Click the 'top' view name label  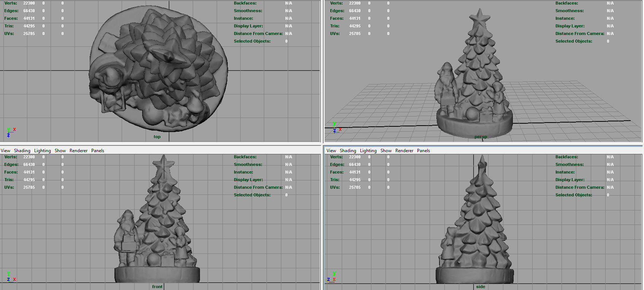pos(157,137)
